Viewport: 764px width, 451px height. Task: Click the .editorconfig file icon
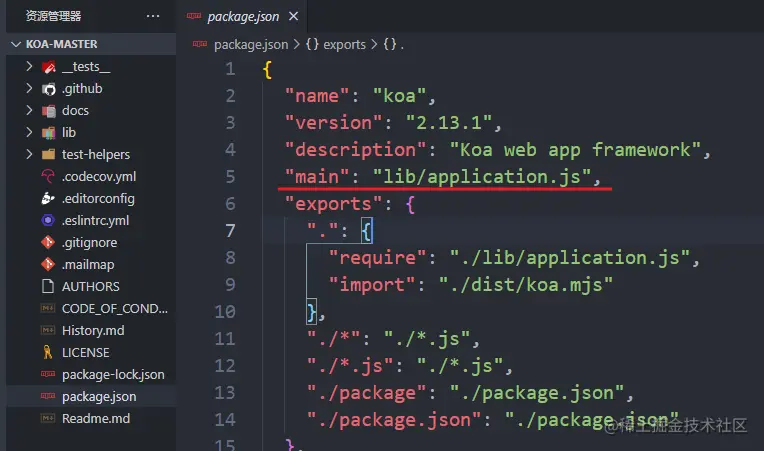tap(48, 198)
